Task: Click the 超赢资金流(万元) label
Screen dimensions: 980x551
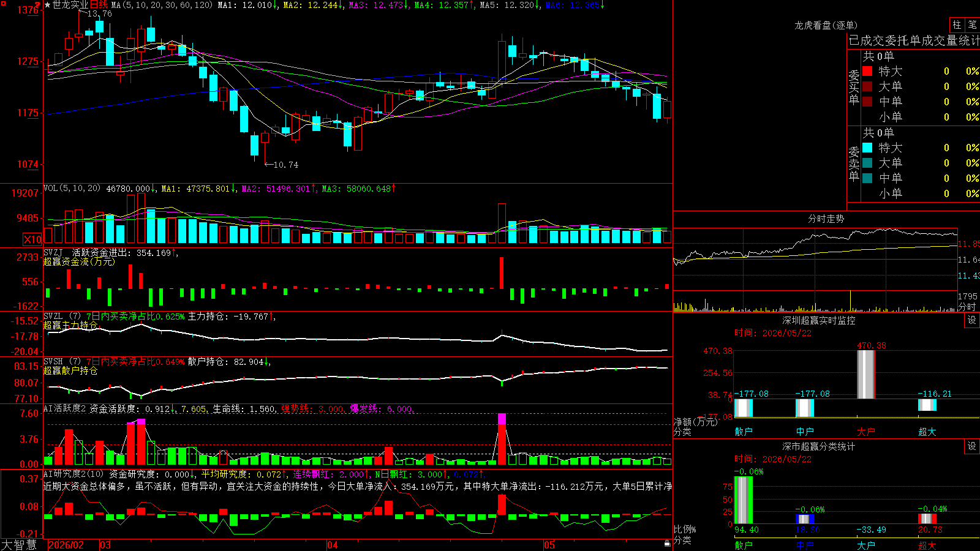Action: 79,261
